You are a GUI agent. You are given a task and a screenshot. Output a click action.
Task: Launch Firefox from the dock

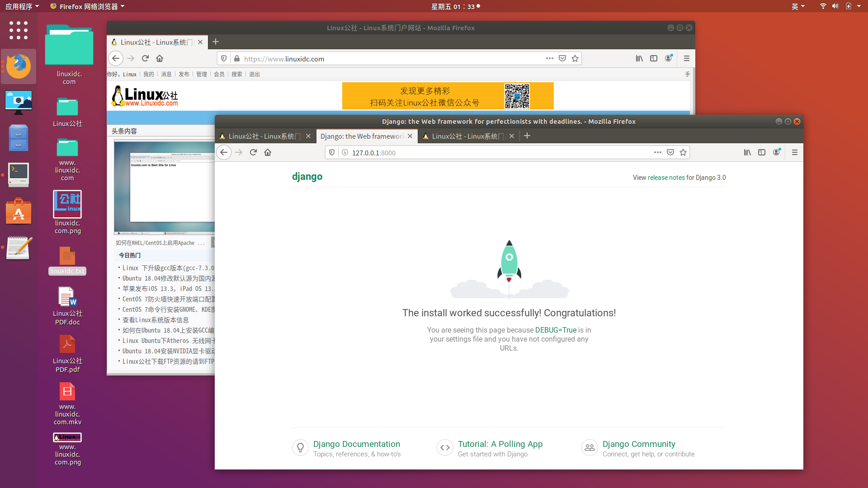pos(19,66)
